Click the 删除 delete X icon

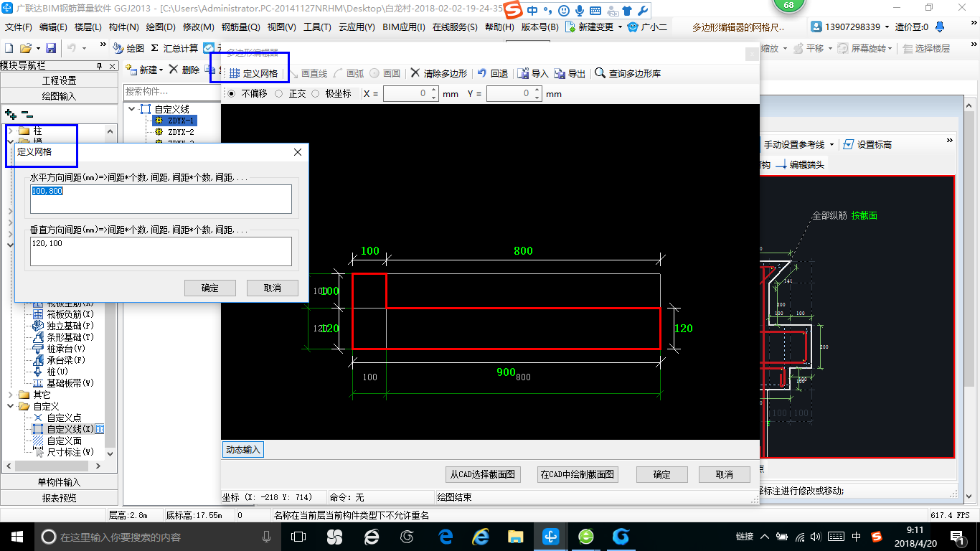click(173, 70)
